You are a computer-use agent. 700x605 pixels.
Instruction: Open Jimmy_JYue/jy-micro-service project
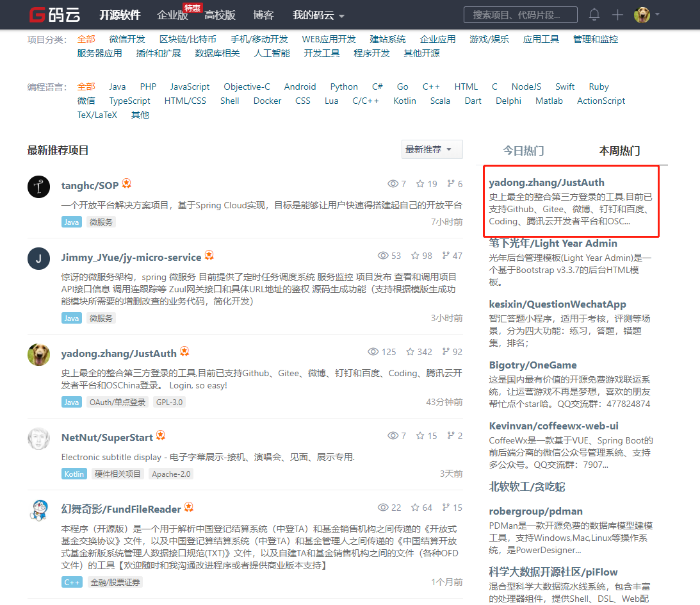pyautogui.click(x=131, y=258)
